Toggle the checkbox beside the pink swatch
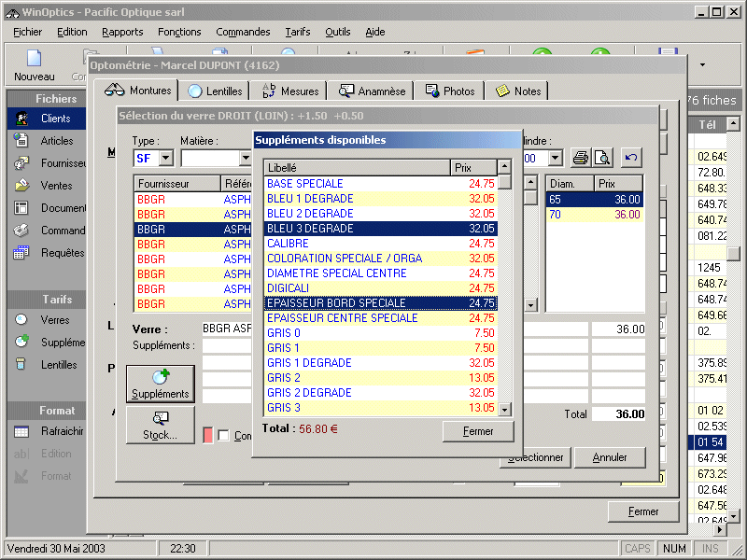Screen dimensions: 747x560 tap(223, 436)
